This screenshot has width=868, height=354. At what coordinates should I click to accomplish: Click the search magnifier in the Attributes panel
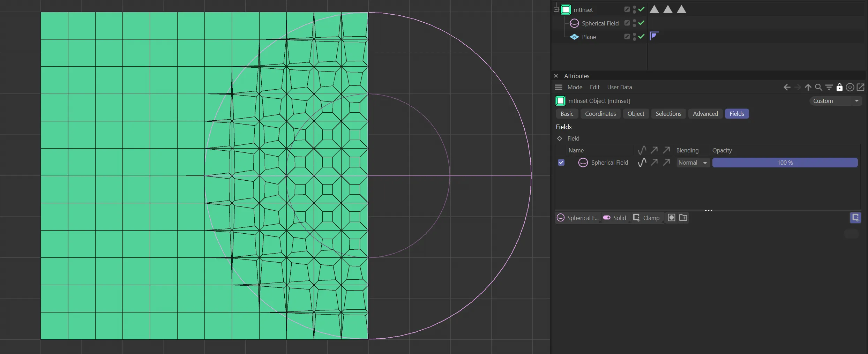818,87
